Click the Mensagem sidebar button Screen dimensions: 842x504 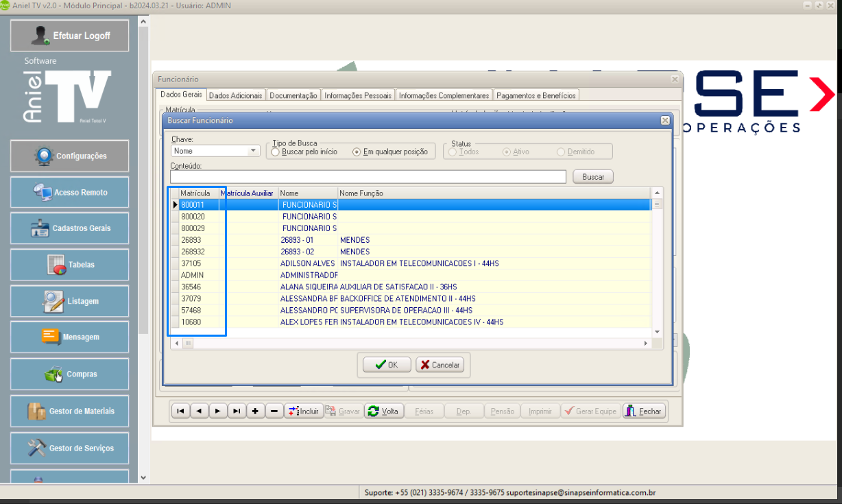pyautogui.click(x=69, y=337)
